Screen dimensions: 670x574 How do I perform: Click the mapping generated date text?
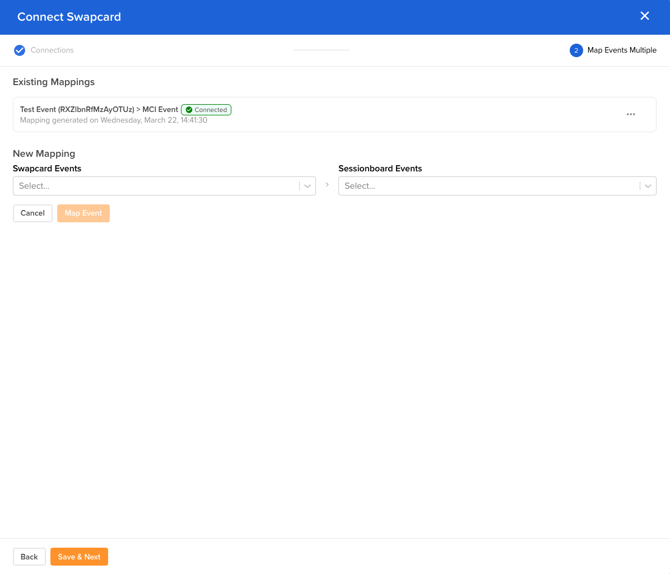click(x=114, y=121)
